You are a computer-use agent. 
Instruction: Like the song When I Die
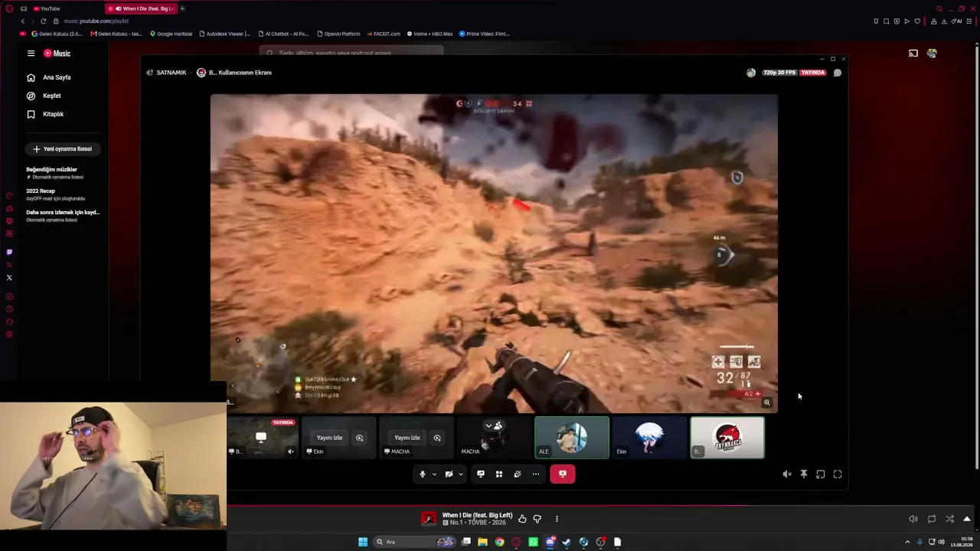pyautogui.click(x=522, y=519)
